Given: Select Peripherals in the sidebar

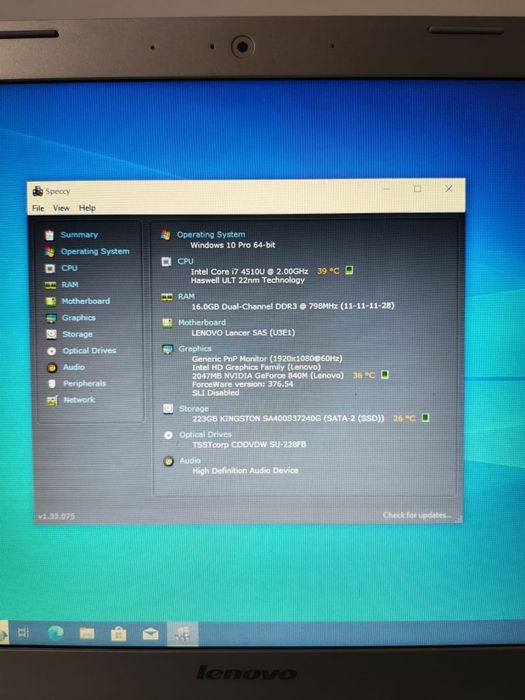Looking at the screenshot, I should (x=84, y=383).
